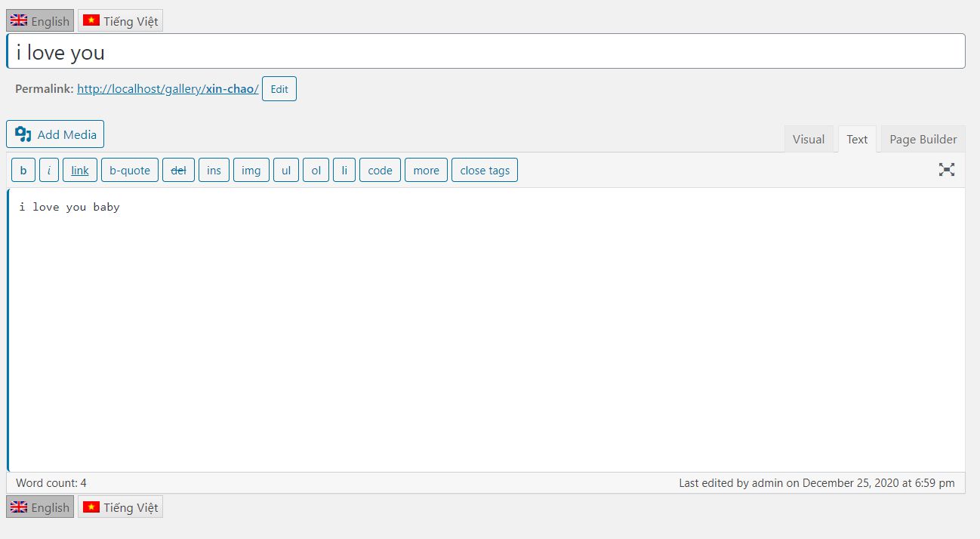Click the Add Media button

click(x=55, y=134)
